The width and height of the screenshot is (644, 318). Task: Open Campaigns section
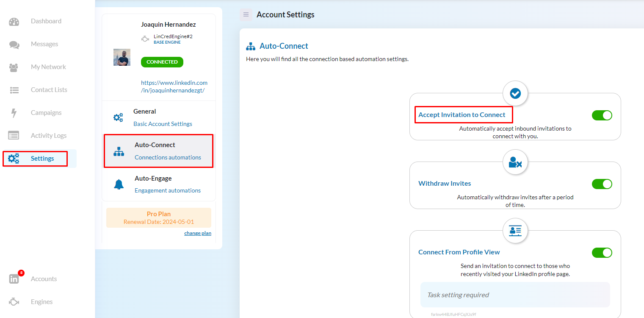[46, 113]
